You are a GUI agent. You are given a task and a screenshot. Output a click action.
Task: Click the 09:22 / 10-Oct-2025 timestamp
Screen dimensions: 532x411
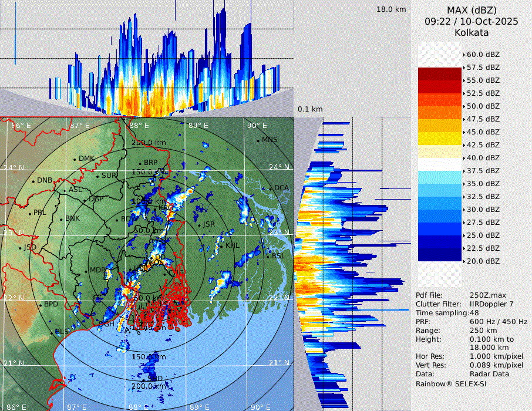point(471,21)
